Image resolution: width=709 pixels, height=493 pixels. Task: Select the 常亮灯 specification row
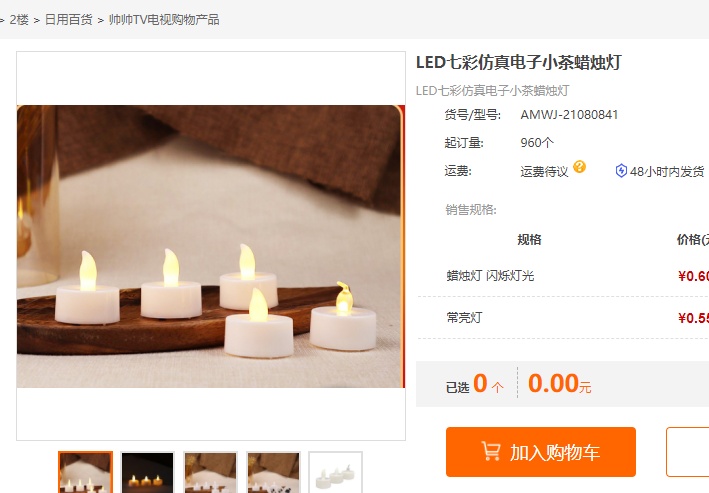pos(563,318)
